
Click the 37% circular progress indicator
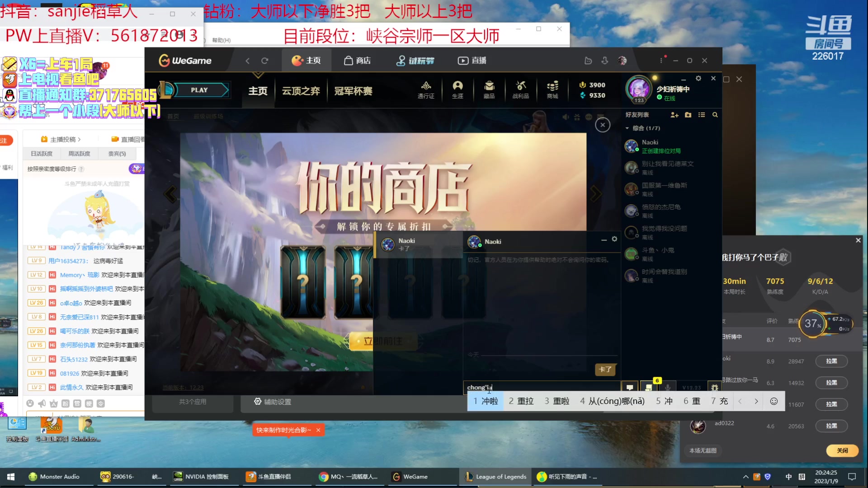tap(812, 324)
